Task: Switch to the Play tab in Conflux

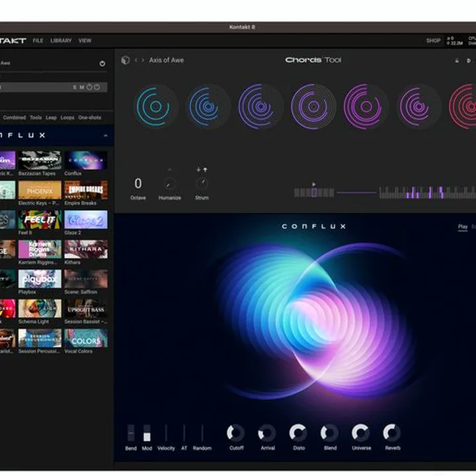Action: click(x=463, y=227)
